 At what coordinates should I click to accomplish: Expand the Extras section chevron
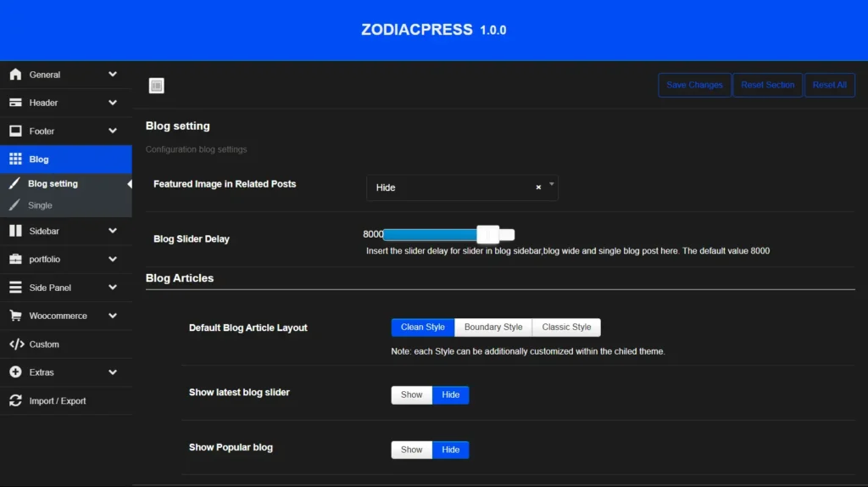tap(113, 372)
